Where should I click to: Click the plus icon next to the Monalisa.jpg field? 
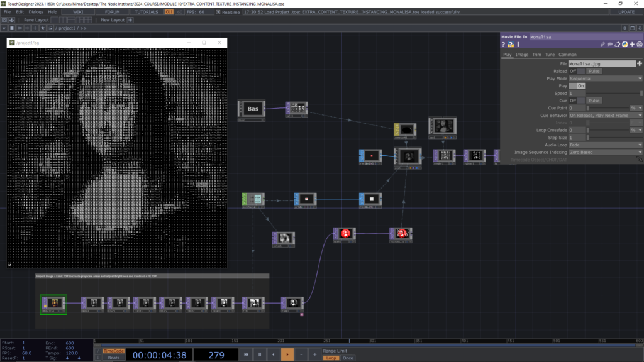coord(640,63)
